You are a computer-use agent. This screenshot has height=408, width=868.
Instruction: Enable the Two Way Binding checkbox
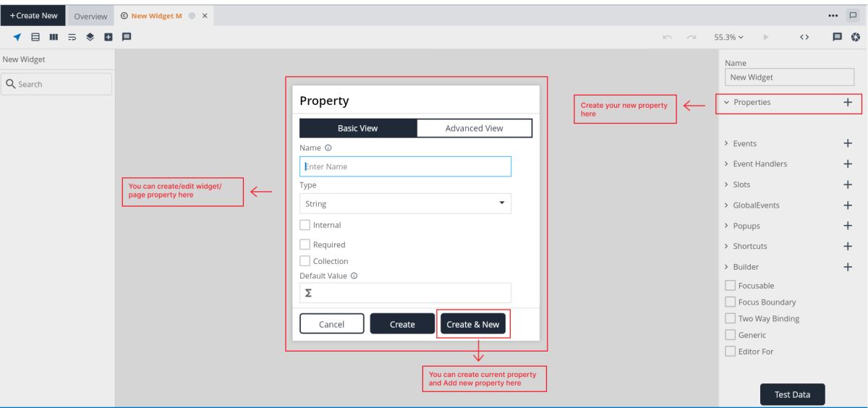tap(730, 318)
